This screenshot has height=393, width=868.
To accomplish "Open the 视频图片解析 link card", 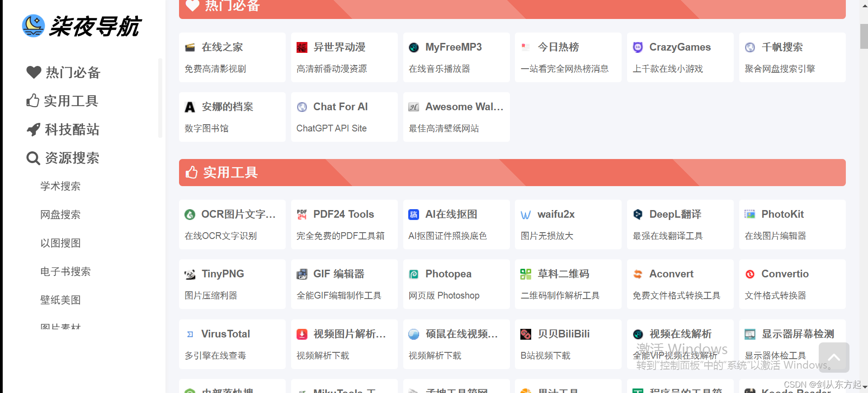I will (344, 344).
